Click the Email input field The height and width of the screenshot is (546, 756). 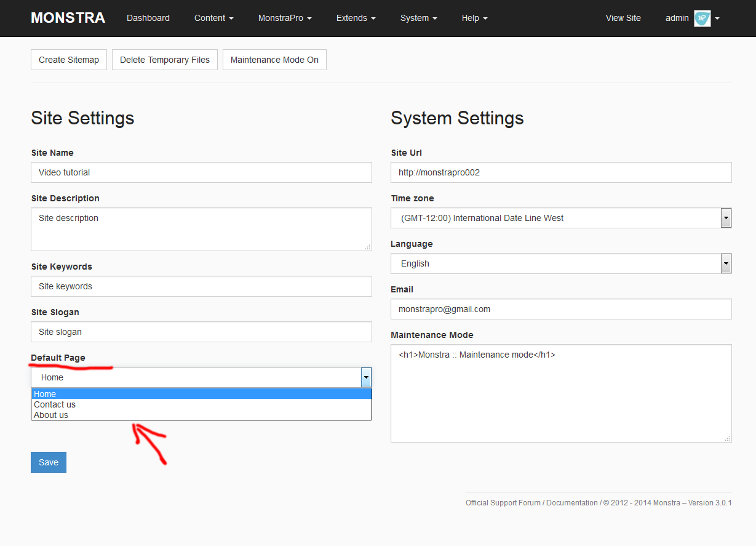tap(560, 309)
